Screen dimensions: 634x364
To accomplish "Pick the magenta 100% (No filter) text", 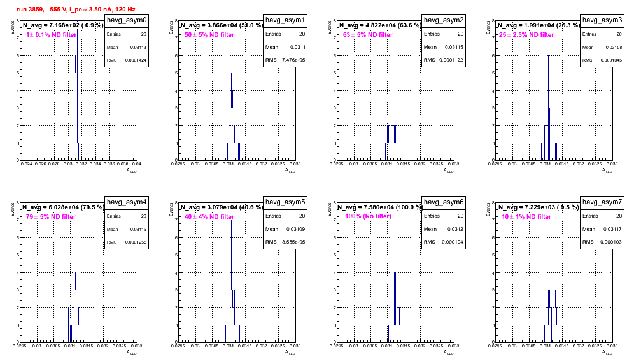I will pos(368,216).
